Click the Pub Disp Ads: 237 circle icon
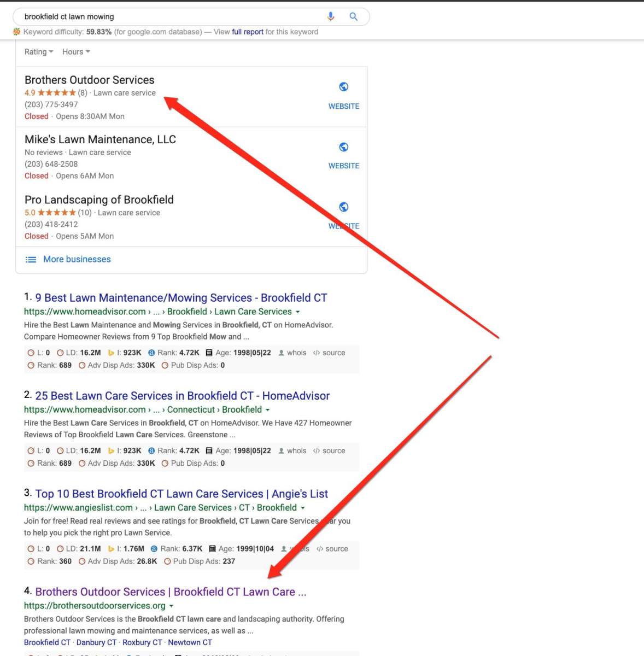The height and width of the screenshot is (656, 644). pyautogui.click(x=167, y=561)
